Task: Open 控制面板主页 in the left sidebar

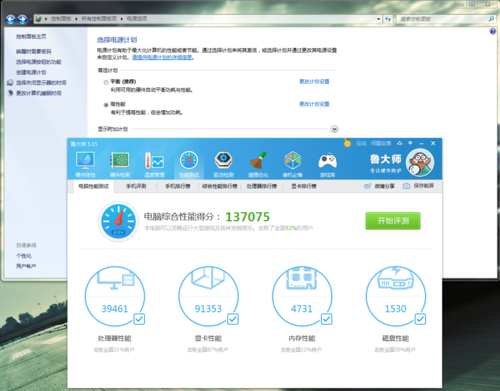Action: pyautogui.click(x=31, y=36)
